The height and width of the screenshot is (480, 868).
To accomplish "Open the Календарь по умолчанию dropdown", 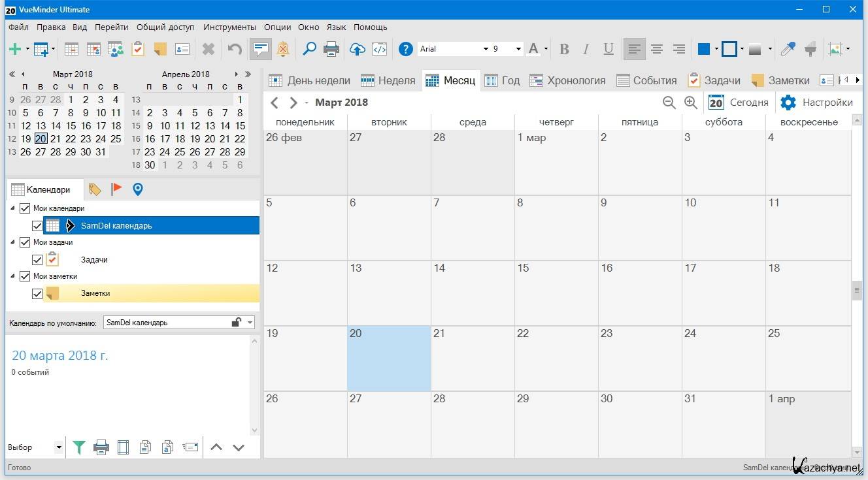I will click(250, 323).
